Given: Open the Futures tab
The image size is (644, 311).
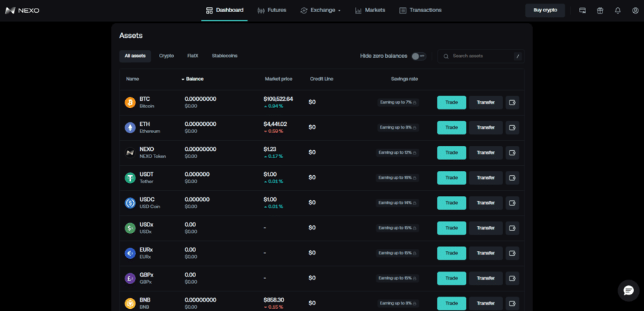Looking at the screenshot, I should pyautogui.click(x=272, y=10).
